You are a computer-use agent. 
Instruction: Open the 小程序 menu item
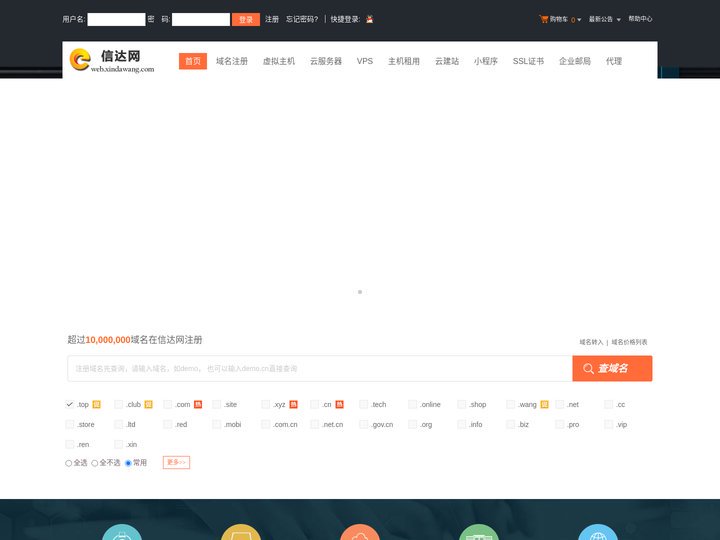point(486,61)
